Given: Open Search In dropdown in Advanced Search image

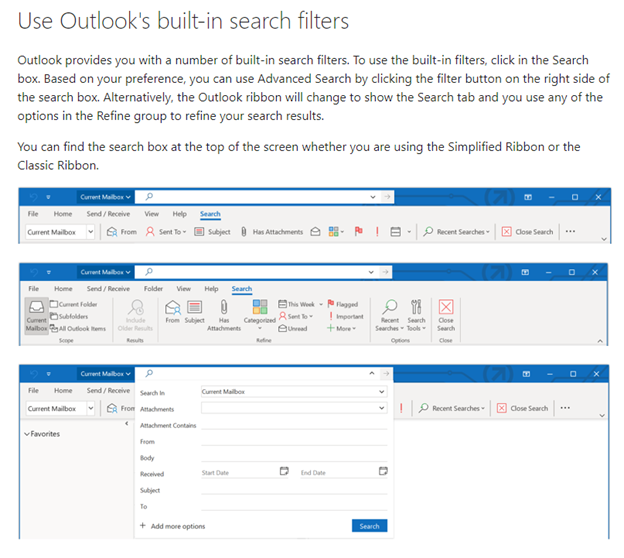Looking at the screenshot, I should [x=294, y=392].
